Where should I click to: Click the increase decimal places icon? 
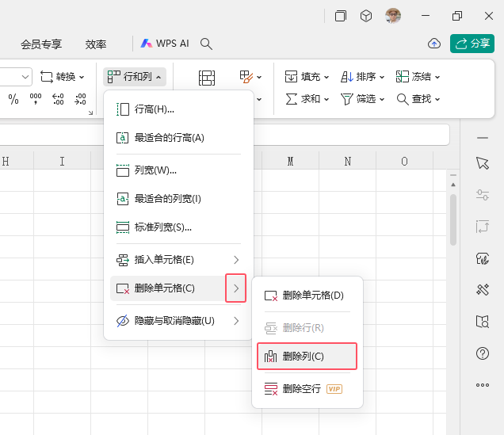(x=58, y=98)
